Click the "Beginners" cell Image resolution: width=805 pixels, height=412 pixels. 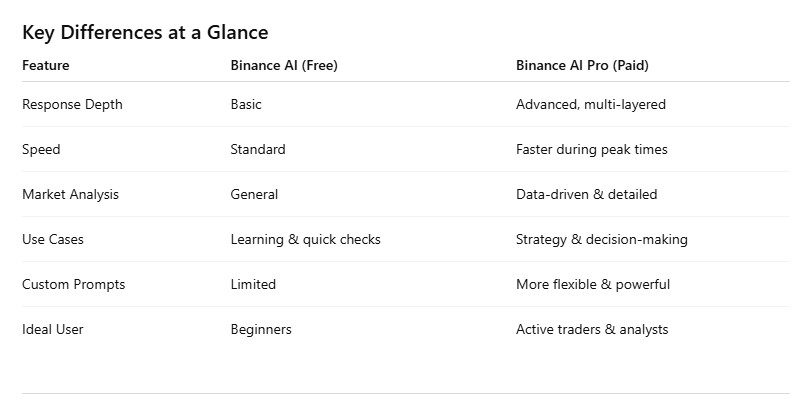click(262, 330)
